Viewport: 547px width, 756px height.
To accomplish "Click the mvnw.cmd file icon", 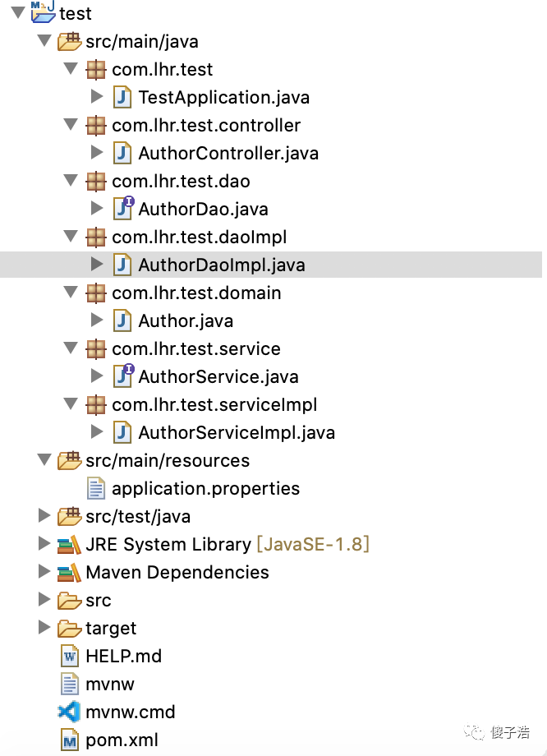I will pos(69,712).
